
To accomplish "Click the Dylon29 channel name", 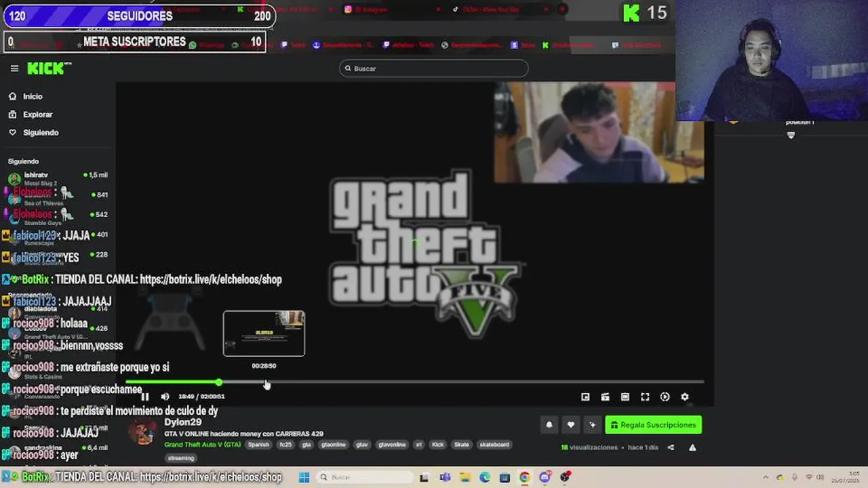I will [x=182, y=422].
